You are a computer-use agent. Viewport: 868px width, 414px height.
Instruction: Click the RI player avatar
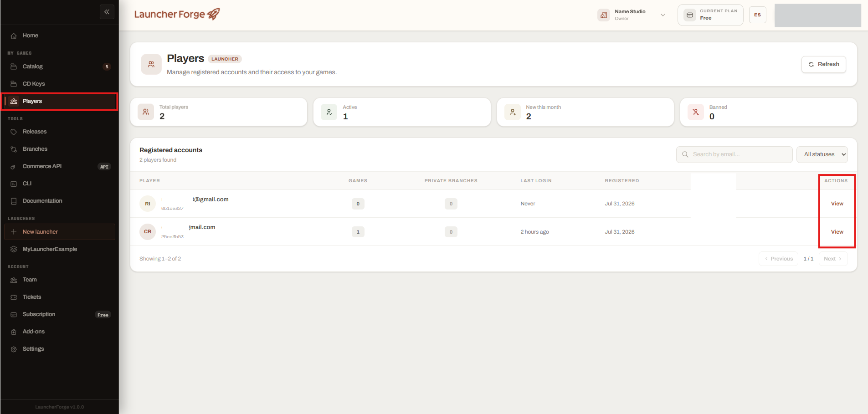[x=148, y=204]
